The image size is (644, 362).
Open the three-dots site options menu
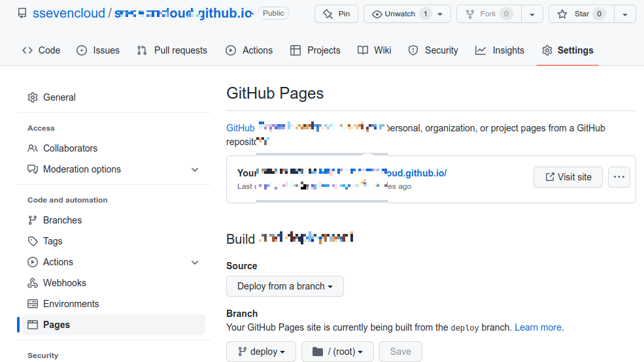619,177
